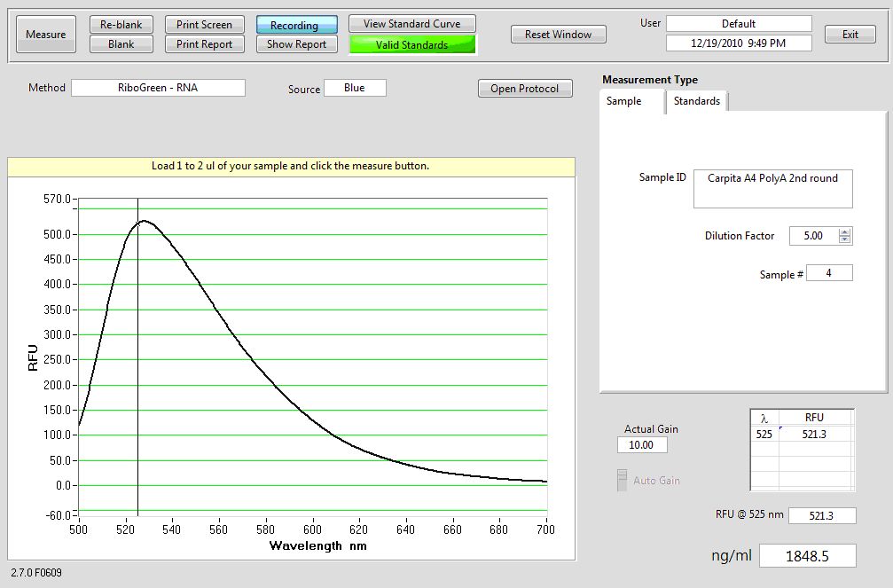Click Print Report button
The image size is (893, 588).
tap(205, 43)
